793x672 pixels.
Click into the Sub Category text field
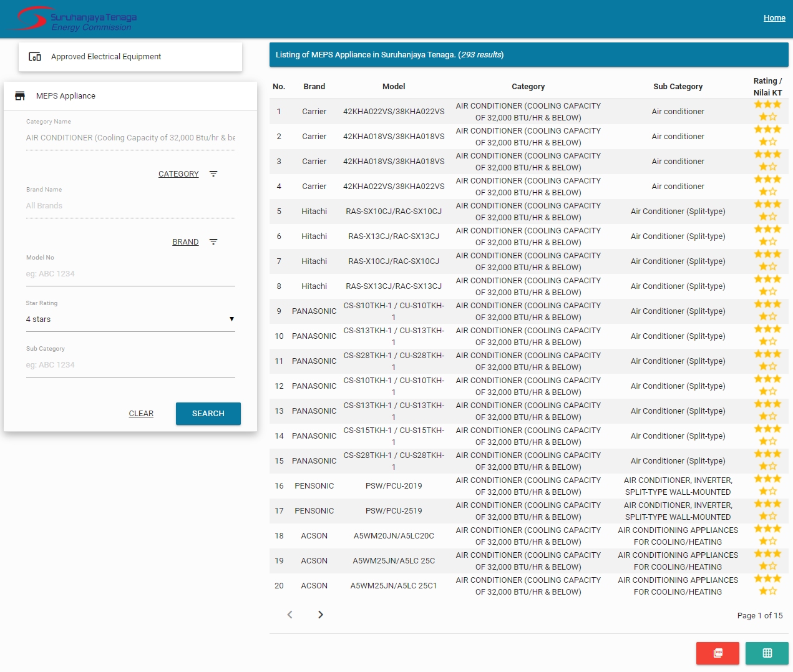pos(130,365)
